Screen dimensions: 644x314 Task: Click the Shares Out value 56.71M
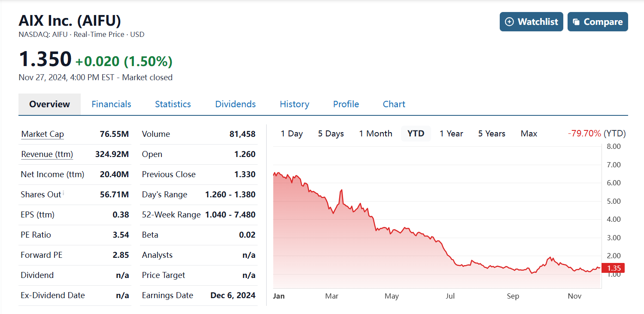pos(114,195)
